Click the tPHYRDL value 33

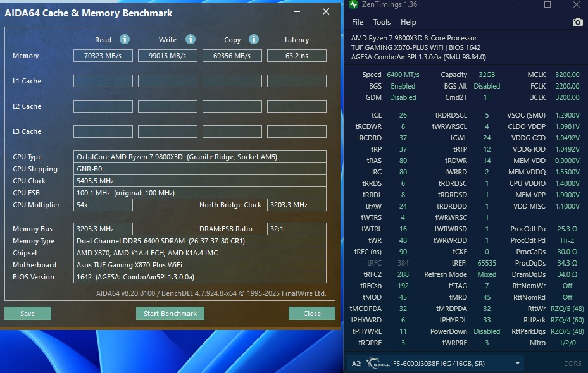point(487,320)
